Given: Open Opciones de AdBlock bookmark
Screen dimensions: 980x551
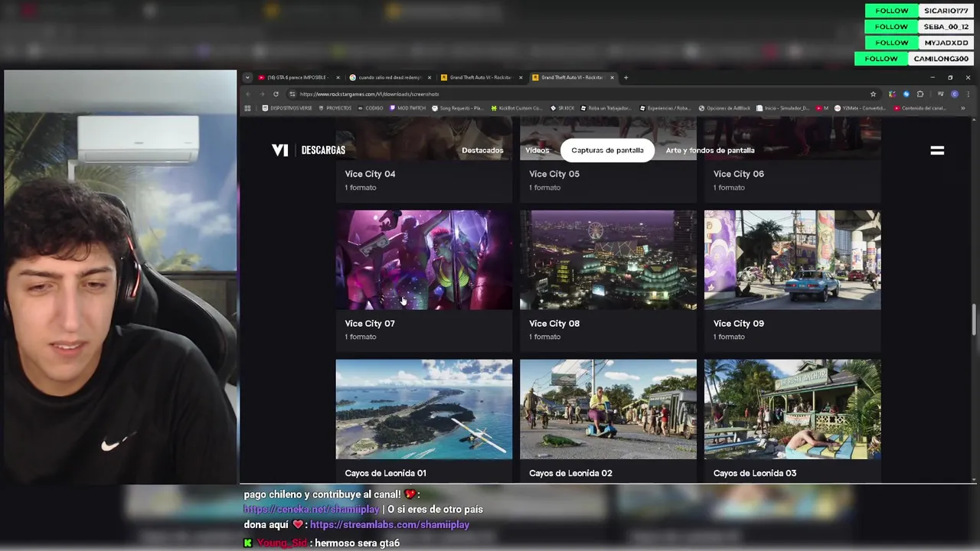Looking at the screenshot, I should click(x=724, y=108).
